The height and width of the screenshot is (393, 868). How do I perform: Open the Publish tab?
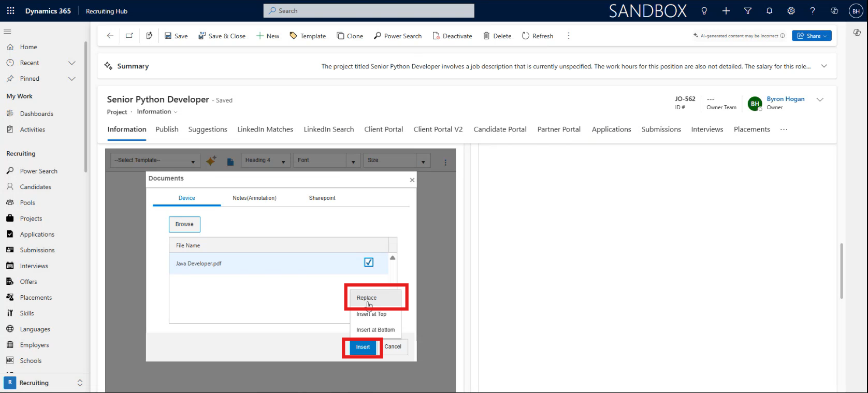click(x=167, y=129)
